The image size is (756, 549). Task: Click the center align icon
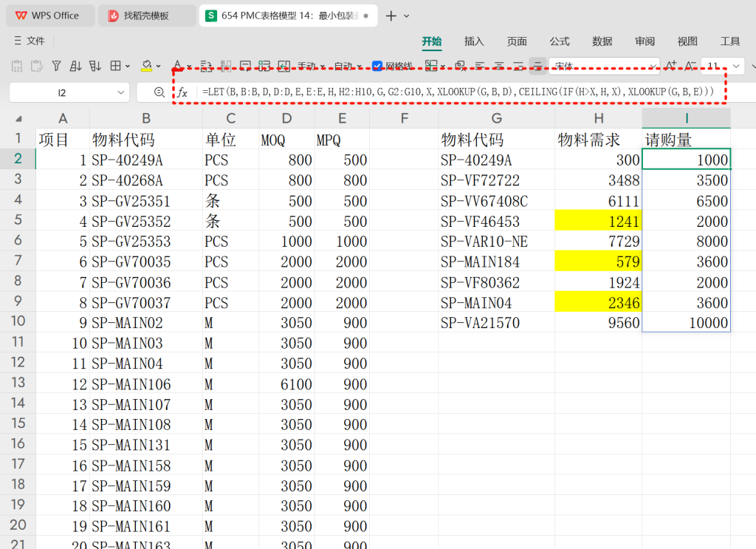[x=499, y=66]
